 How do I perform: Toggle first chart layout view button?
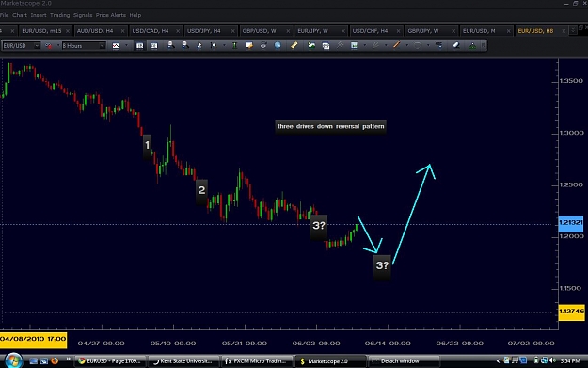[139, 46]
